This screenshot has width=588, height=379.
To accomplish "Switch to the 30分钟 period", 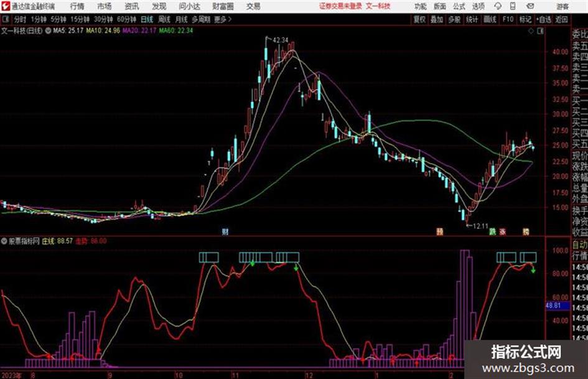I will [x=103, y=19].
